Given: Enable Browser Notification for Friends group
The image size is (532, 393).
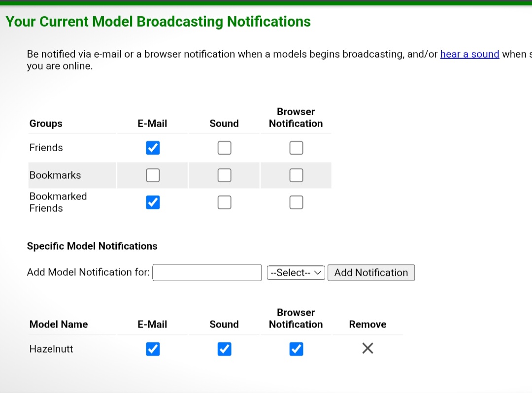Looking at the screenshot, I should point(296,148).
